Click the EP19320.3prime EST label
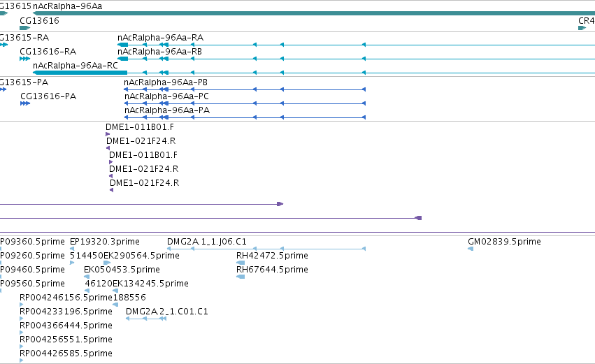The height and width of the screenshot is (364, 595). [x=105, y=242]
